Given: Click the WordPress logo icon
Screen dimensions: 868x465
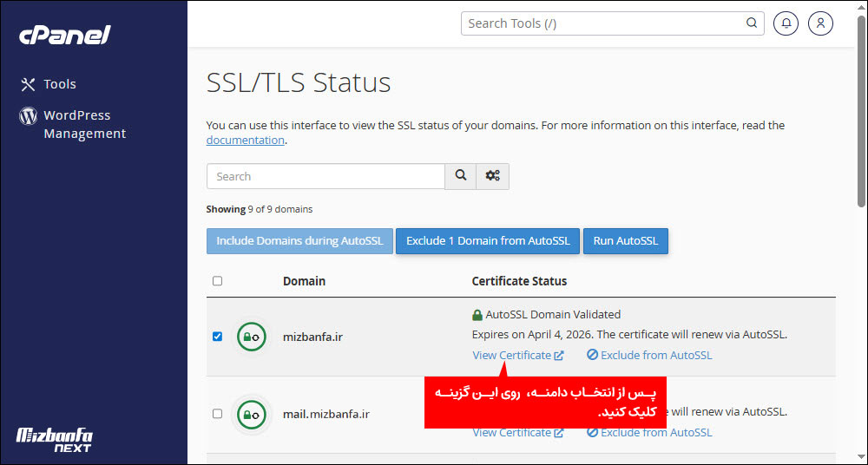Looking at the screenshot, I should coord(29,115).
